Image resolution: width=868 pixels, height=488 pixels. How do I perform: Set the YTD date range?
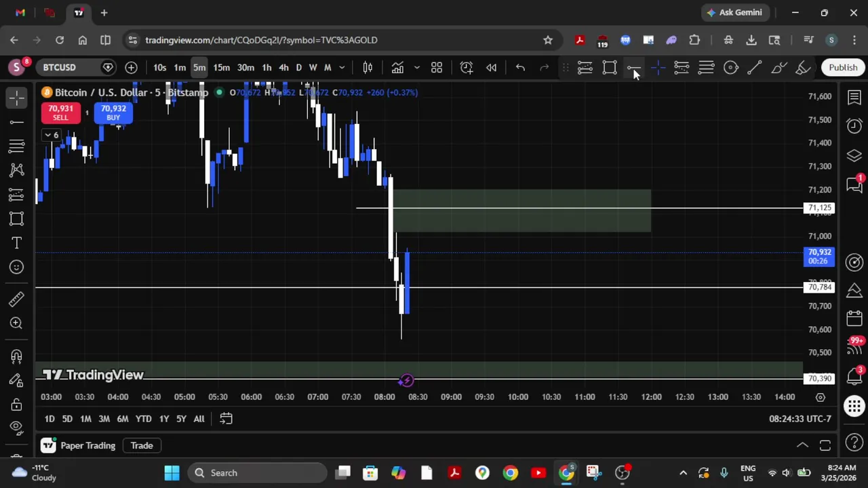coord(143,419)
